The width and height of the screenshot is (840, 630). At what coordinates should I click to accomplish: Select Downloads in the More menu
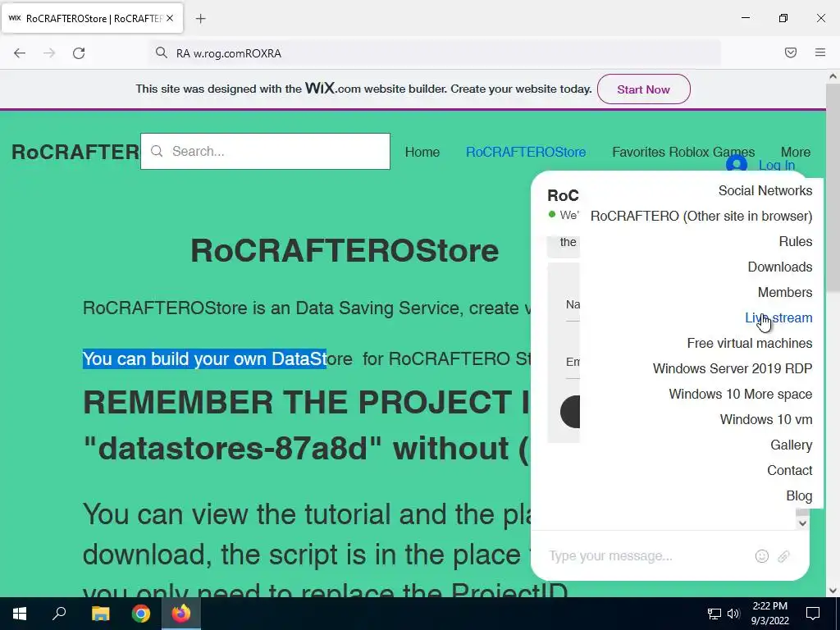pyautogui.click(x=780, y=267)
